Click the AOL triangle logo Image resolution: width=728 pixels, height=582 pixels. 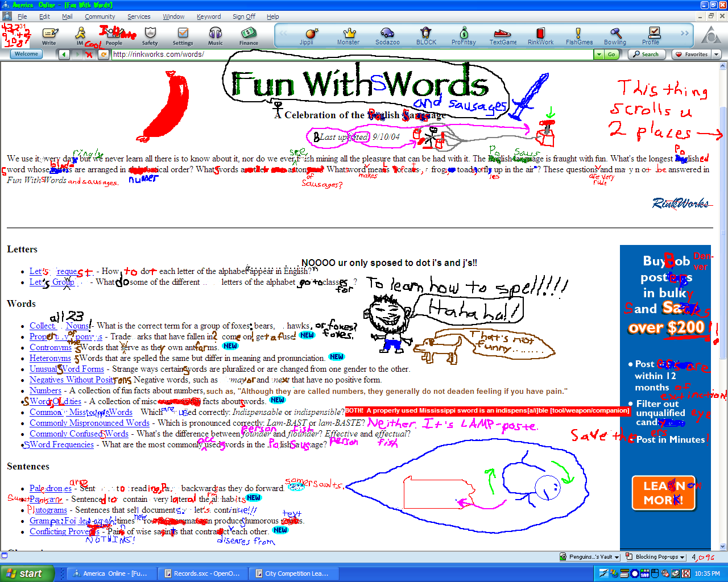tap(711, 36)
